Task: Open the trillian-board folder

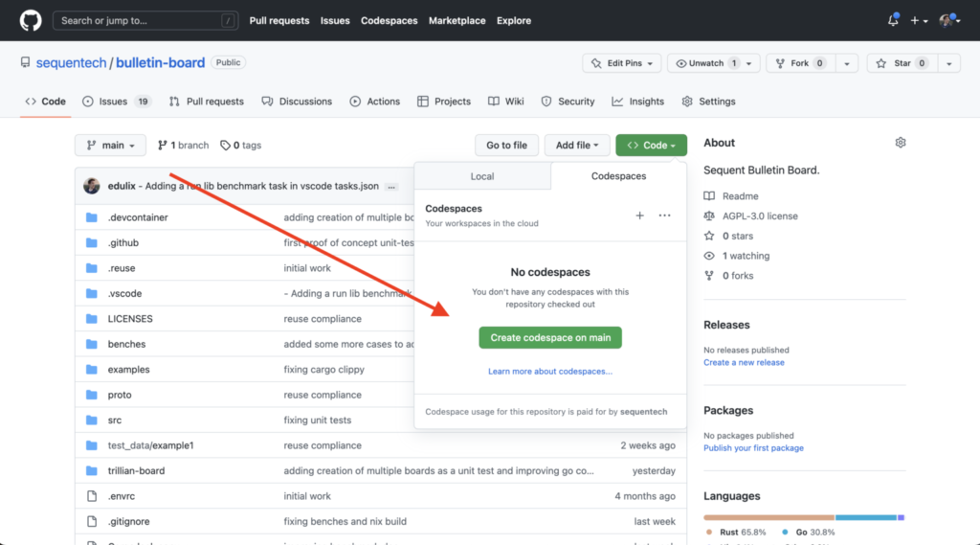Action: click(x=136, y=470)
